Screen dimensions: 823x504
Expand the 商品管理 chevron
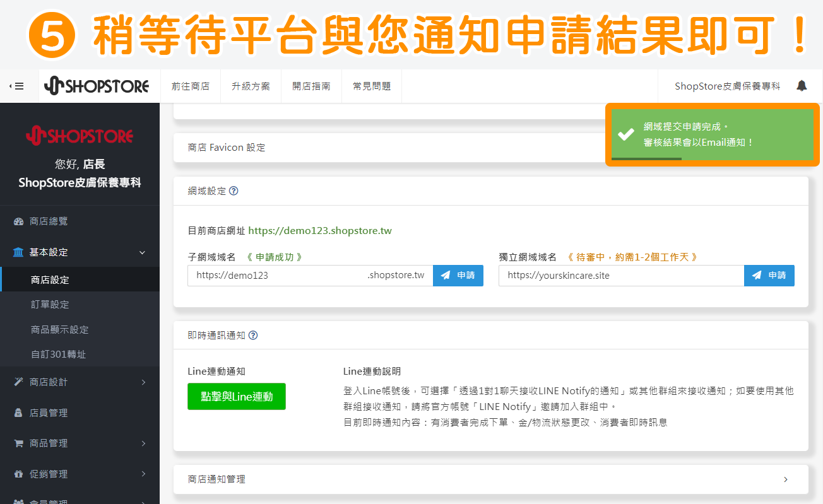(x=143, y=443)
